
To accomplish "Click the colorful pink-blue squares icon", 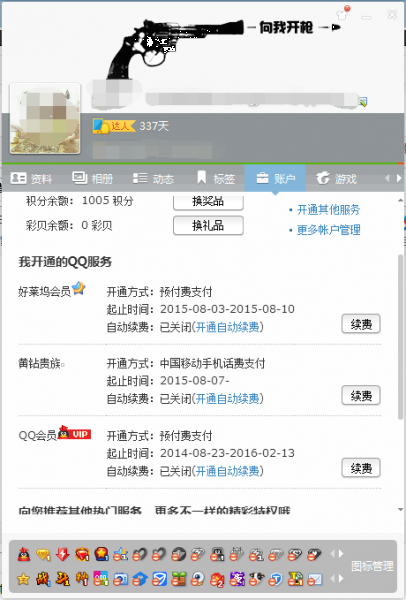I will [101, 579].
